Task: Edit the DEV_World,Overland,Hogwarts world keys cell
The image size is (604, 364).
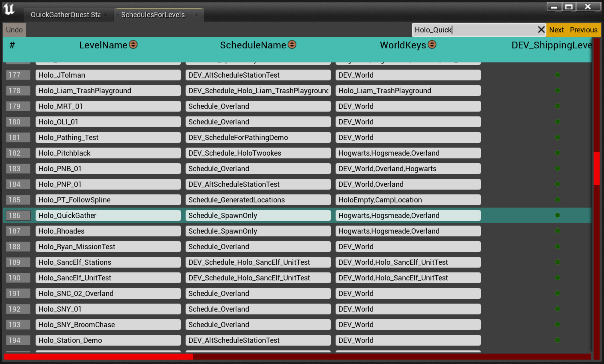Action: point(408,168)
